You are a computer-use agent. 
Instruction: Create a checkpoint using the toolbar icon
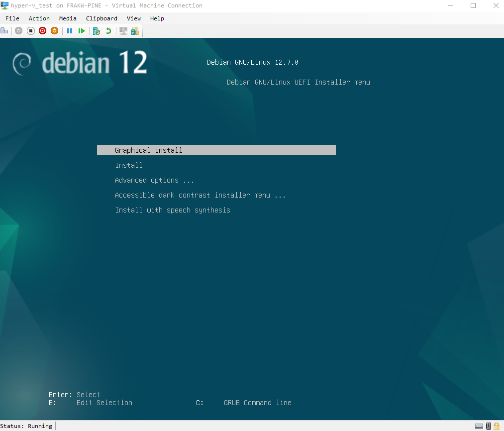pos(97,31)
